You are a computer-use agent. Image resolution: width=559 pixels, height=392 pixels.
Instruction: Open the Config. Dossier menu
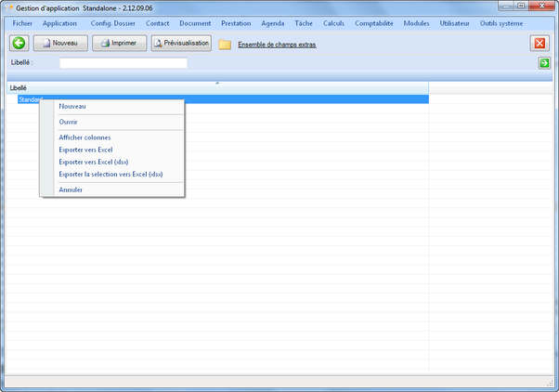coord(112,23)
